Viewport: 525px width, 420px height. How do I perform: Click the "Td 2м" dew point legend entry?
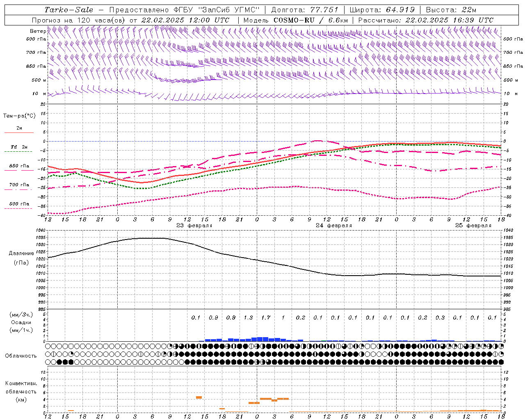coord(19,147)
